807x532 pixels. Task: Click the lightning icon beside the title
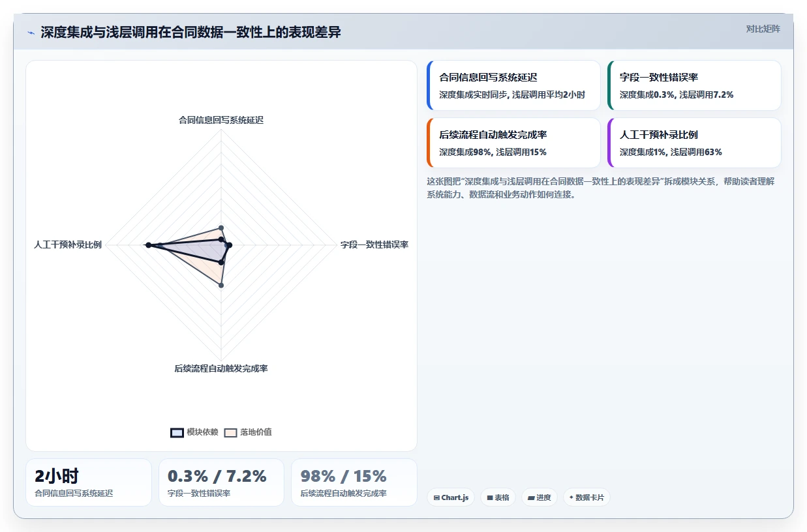click(31, 33)
